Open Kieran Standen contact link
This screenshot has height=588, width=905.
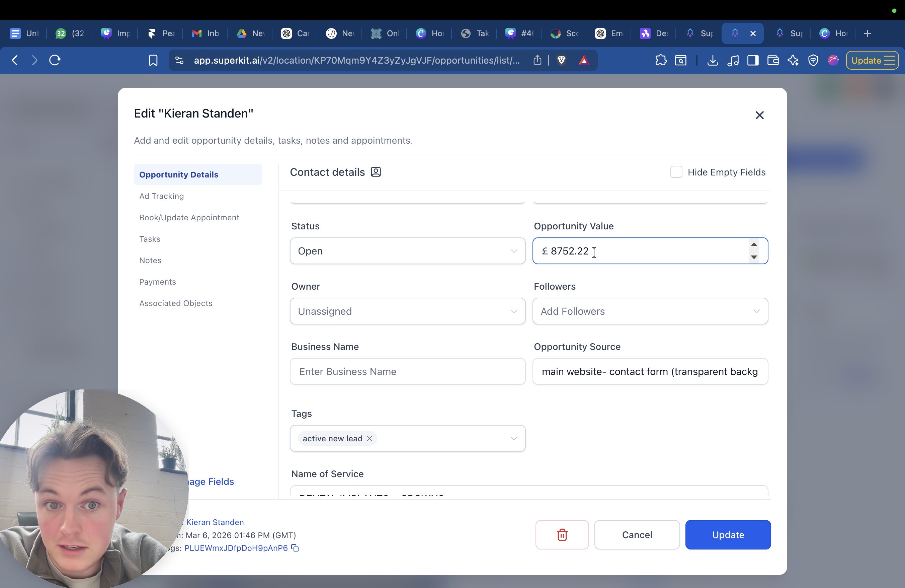[x=215, y=522]
